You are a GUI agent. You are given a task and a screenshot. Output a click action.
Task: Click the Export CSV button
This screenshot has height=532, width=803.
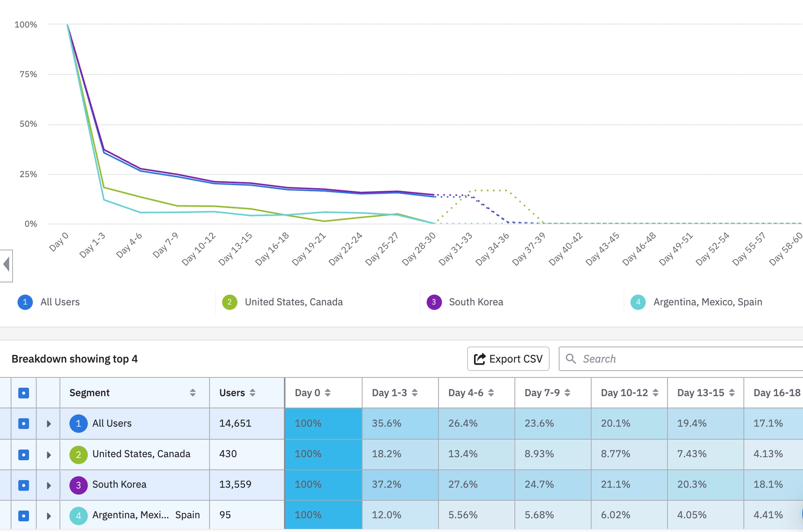click(x=508, y=359)
